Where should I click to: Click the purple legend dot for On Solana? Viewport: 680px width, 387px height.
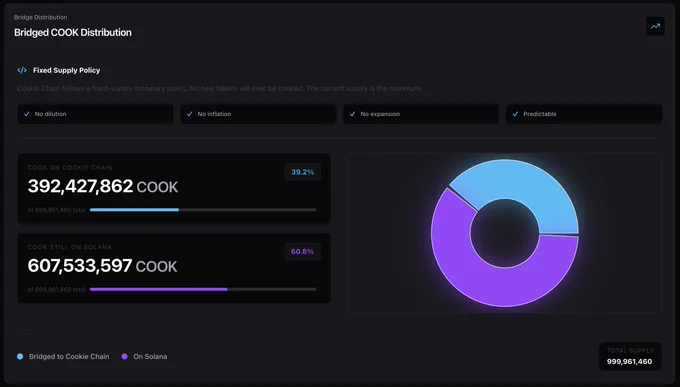point(124,357)
